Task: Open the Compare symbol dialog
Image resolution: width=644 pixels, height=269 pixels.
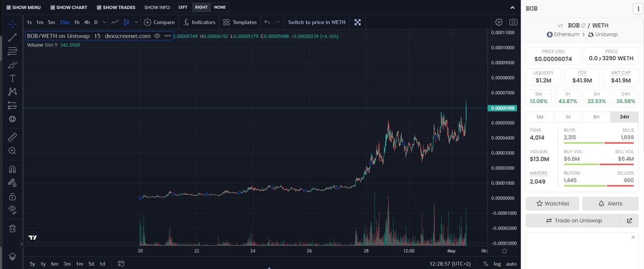Action: pyautogui.click(x=159, y=23)
